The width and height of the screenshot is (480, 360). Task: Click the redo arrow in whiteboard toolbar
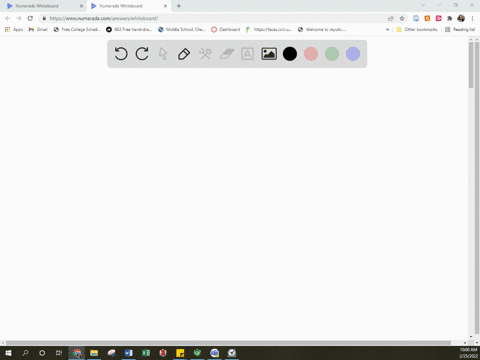coord(142,54)
